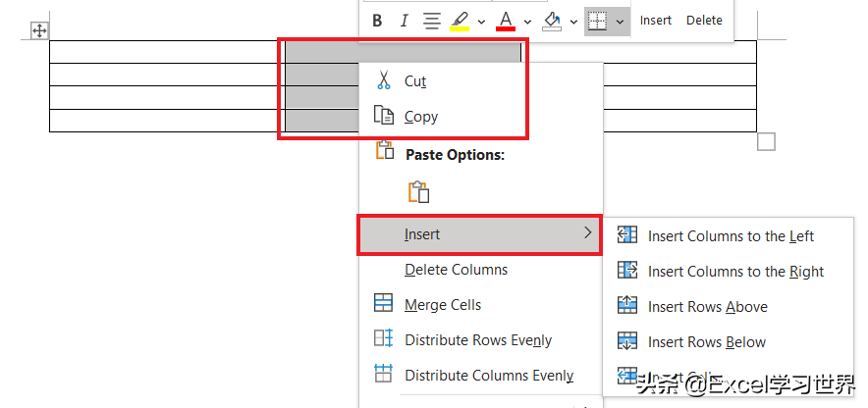Click the Insert Rows Below icon
This screenshot has height=408, width=868.
coord(627,340)
